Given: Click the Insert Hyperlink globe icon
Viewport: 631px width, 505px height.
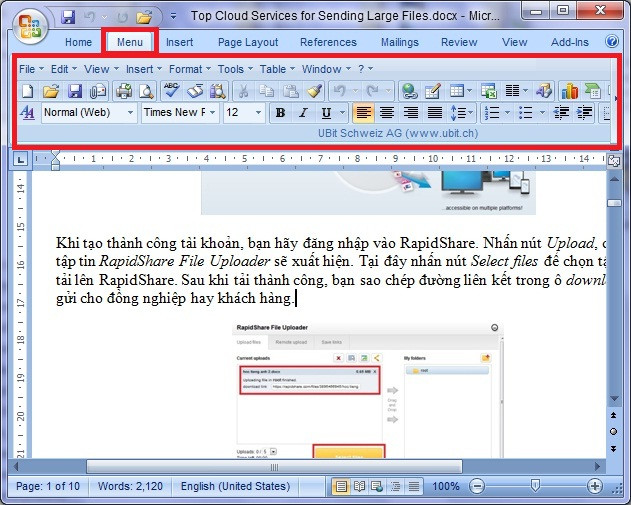Looking at the screenshot, I should pos(409,91).
